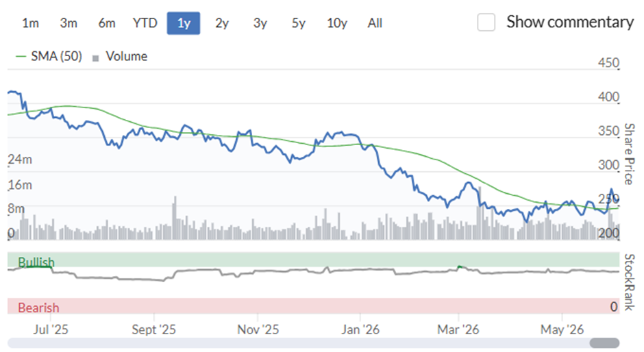Viewport: 644px width, 352px height.
Task: Click the Bearish zone label
Action: [38, 307]
